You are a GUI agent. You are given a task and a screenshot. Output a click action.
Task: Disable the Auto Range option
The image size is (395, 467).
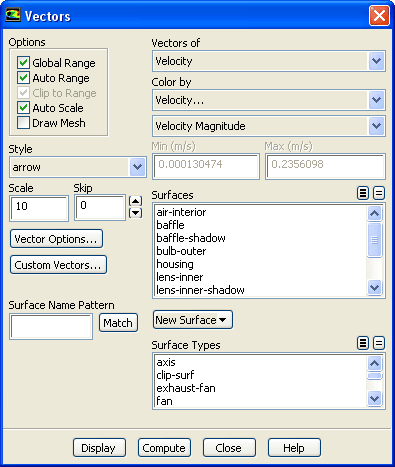tap(23, 78)
